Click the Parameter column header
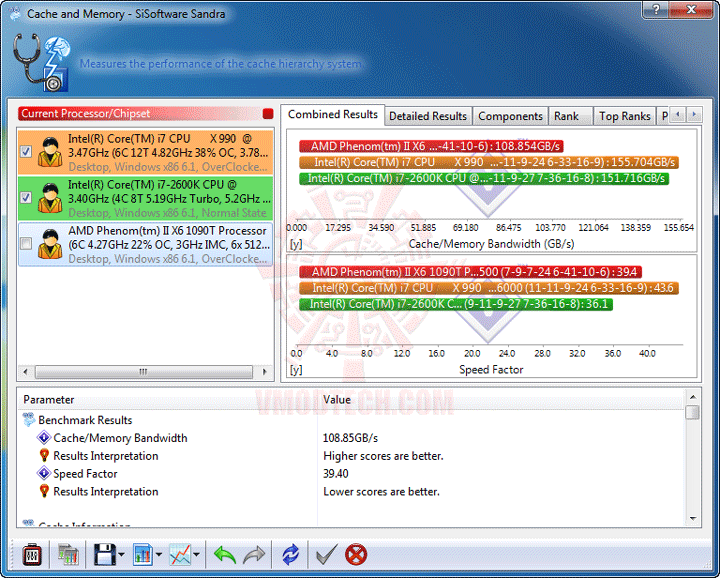This screenshot has width=720, height=578. click(168, 399)
